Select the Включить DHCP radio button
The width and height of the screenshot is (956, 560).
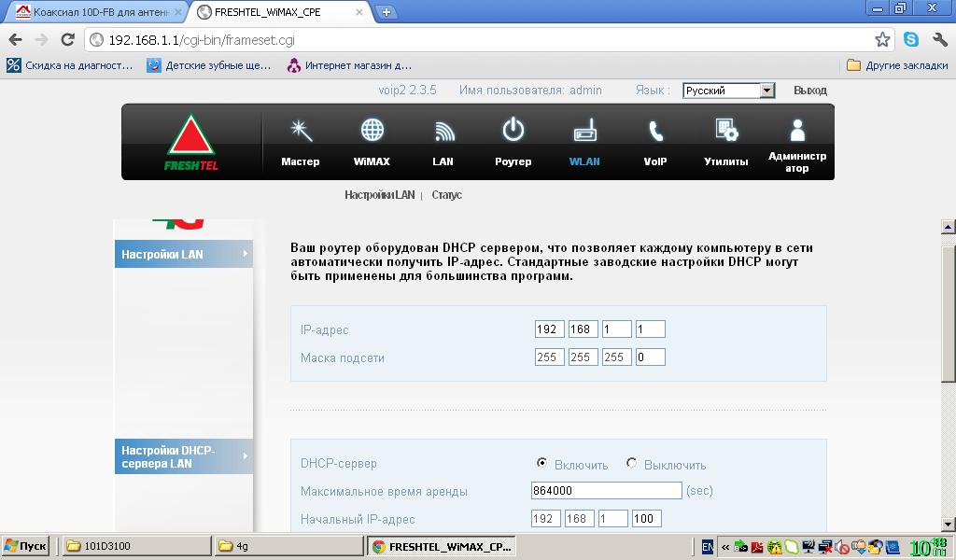[541, 463]
